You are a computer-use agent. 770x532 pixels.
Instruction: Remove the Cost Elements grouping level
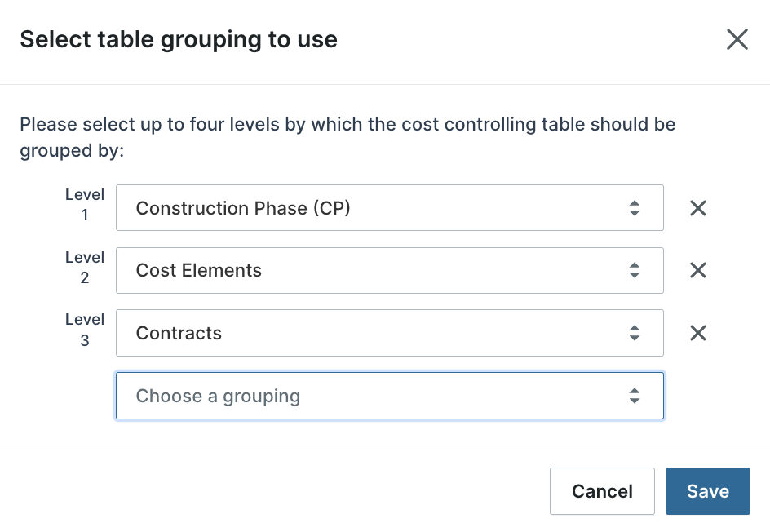[698, 270]
